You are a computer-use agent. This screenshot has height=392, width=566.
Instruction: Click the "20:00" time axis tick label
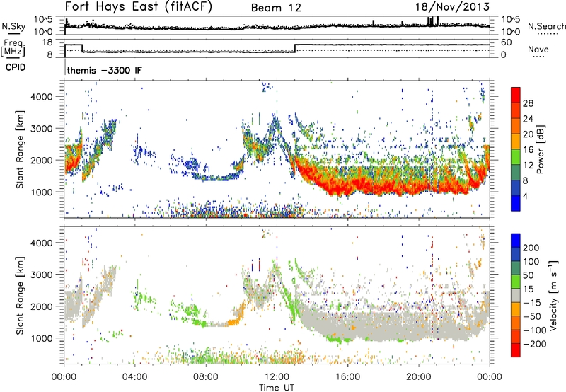(418, 377)
